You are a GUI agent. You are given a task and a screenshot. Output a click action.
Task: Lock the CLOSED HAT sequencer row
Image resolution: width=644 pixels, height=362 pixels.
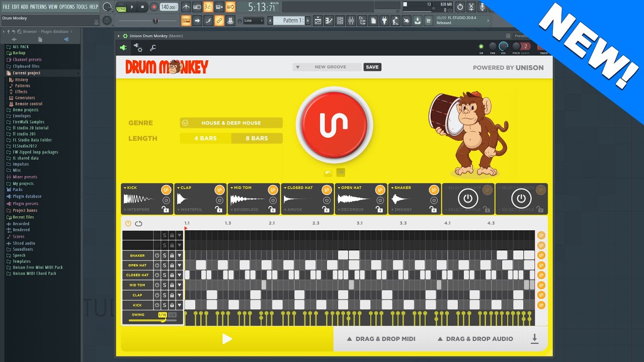pos(172,275)
